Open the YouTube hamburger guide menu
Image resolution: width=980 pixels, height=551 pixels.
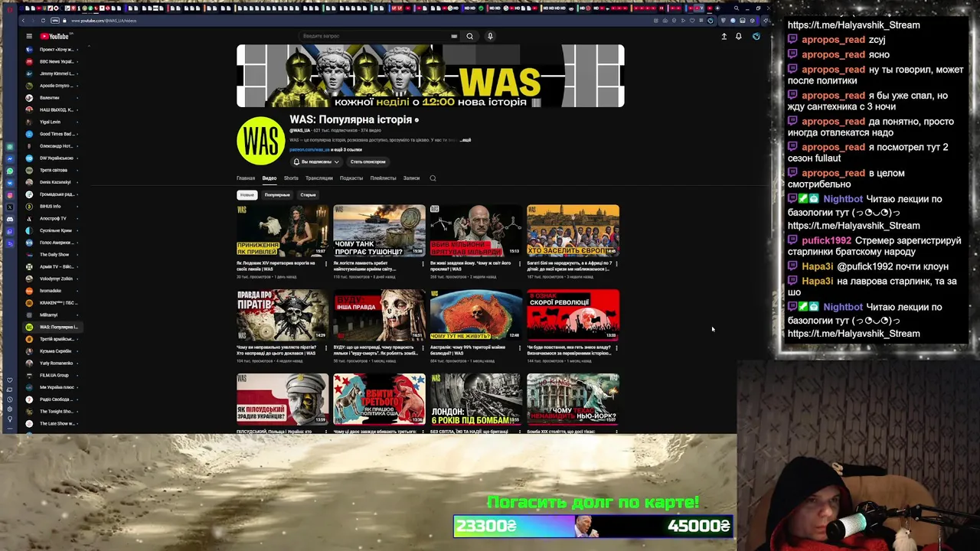pyautogui.click(x=29, y=36)
